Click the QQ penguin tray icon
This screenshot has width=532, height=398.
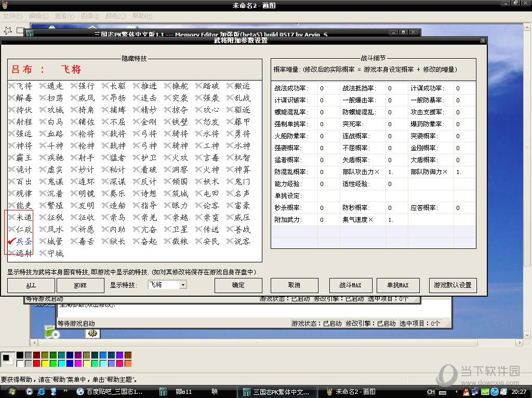pos(467,392)
